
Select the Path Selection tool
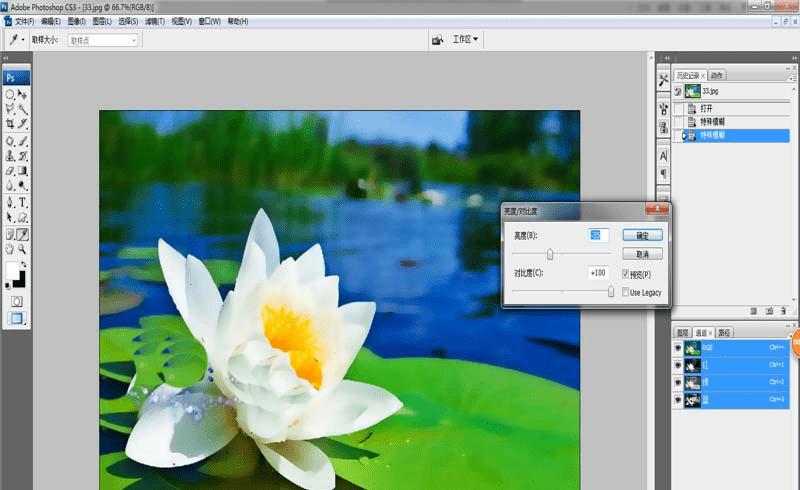coord(10,218)
